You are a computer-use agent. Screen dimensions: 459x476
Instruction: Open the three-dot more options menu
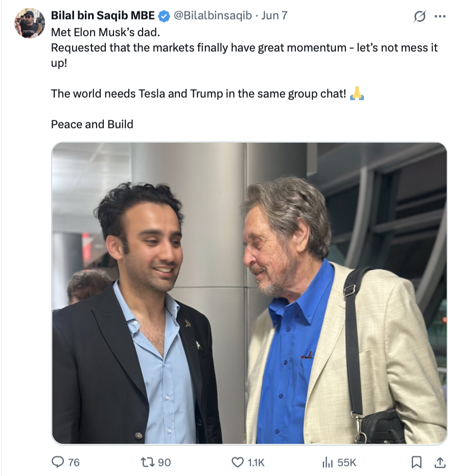pyautogui.click(x=440, y=16)
